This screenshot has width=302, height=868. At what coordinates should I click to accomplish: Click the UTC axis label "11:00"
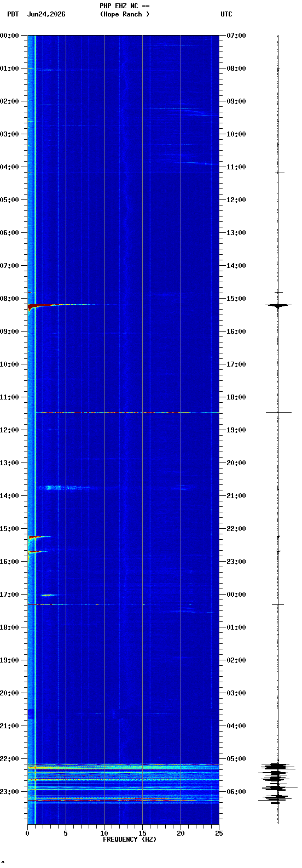click(236, 167)
